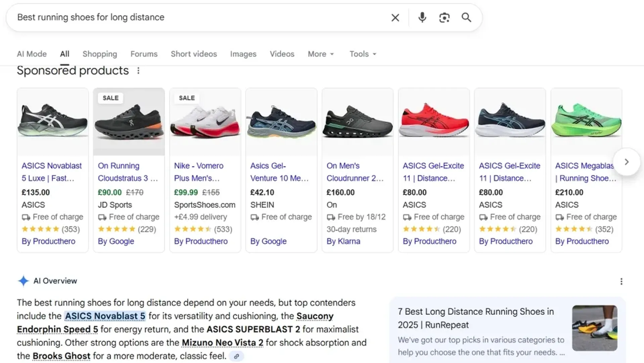Open the Forums tab

point(144,54)
